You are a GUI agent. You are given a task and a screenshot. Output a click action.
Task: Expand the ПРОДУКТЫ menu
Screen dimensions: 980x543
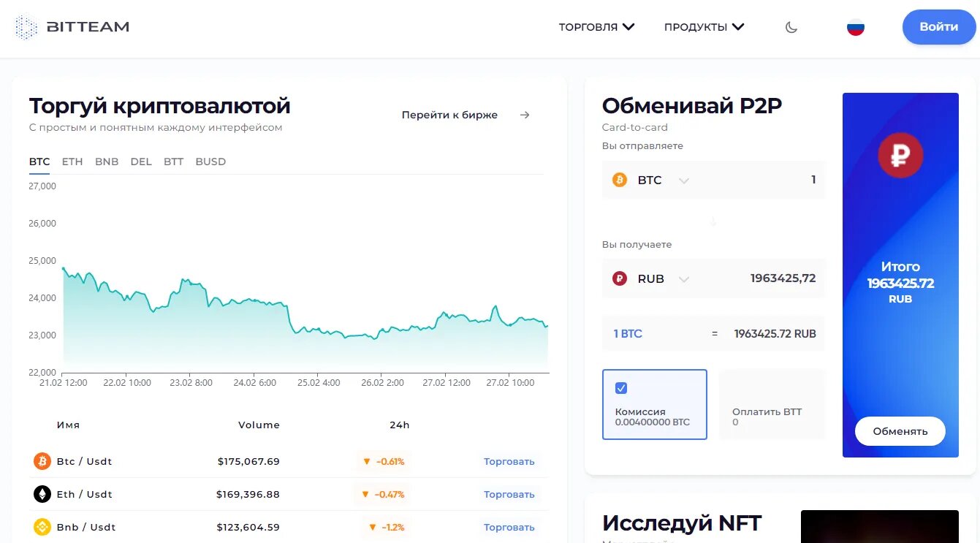click(x=704, y=27)
